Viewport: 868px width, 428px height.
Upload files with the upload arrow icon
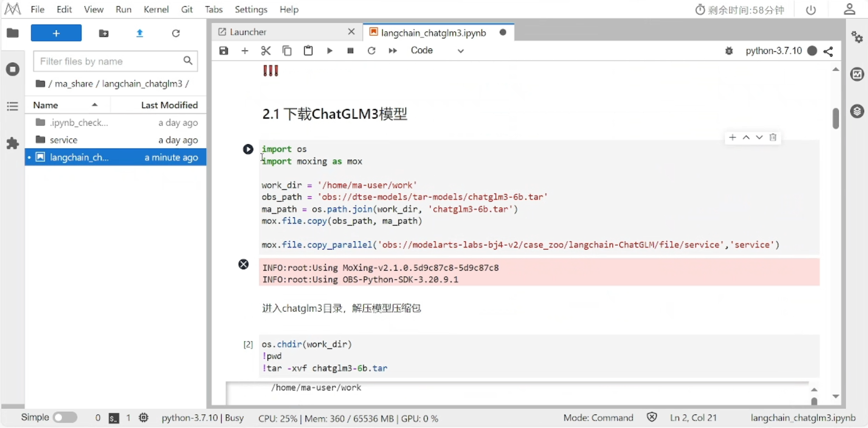140,33
